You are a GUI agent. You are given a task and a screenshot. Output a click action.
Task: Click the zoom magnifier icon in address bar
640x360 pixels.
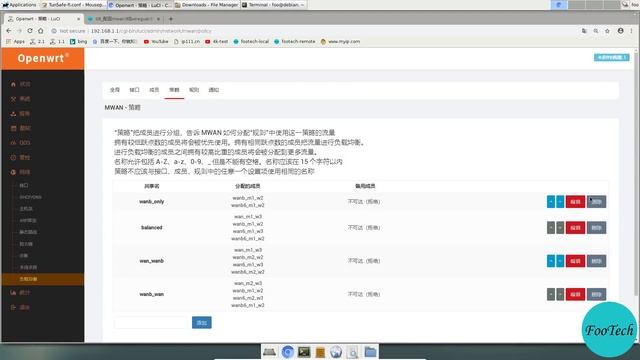tap(596, 31)
